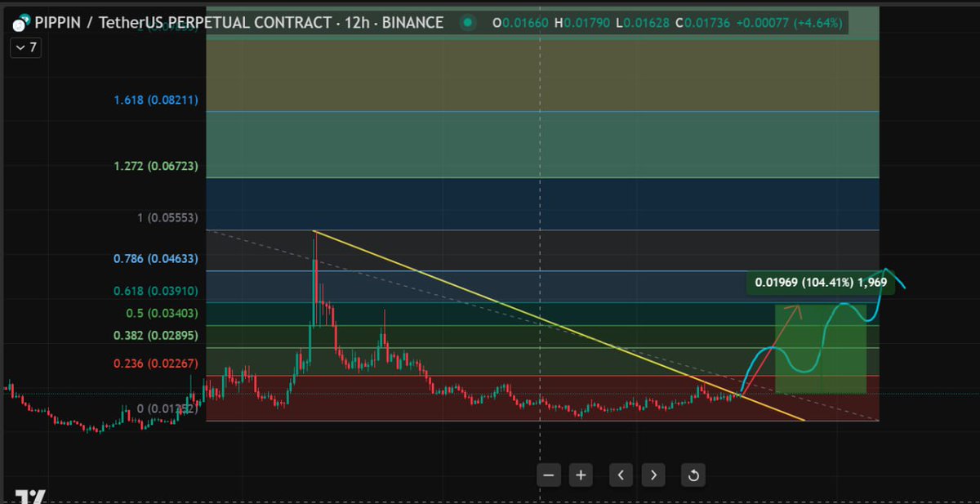
Task: Select the close value C0.01736
Action: (x=703, y=23)
